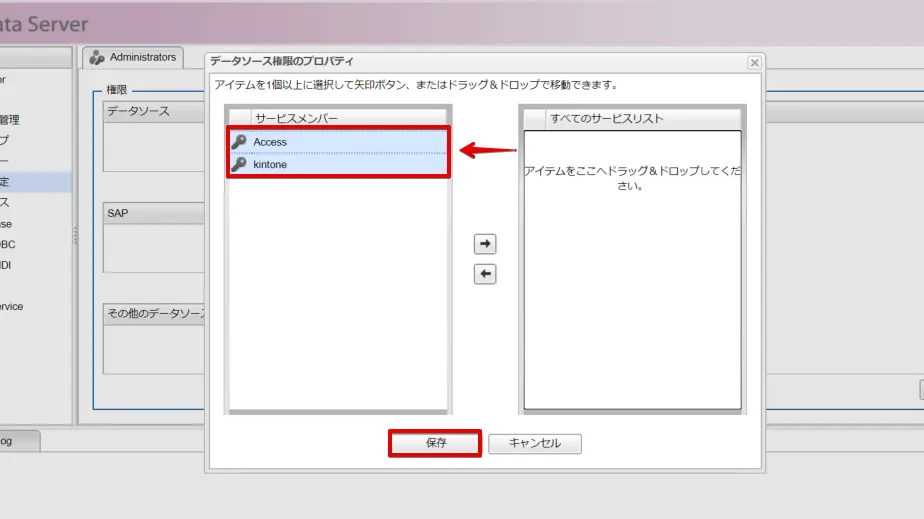Viewport: 924px width, 519px height.
Task: Close the データソース権限のプロパティ dialog with X
Action: click(x=754, y=62)
